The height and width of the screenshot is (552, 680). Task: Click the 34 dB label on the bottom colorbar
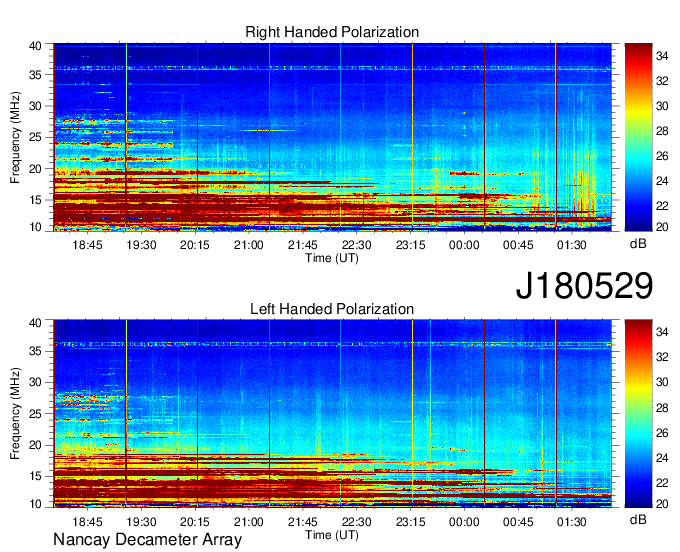click(662, 332)
